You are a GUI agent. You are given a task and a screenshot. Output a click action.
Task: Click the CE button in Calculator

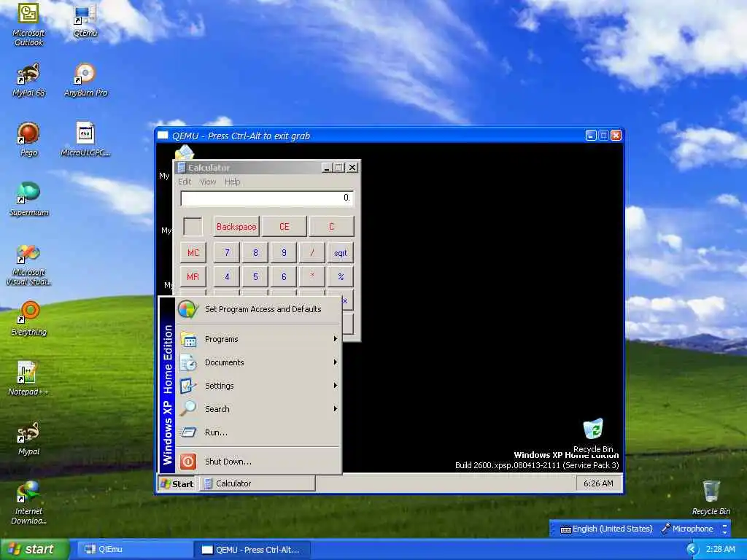tap(285, 227)
